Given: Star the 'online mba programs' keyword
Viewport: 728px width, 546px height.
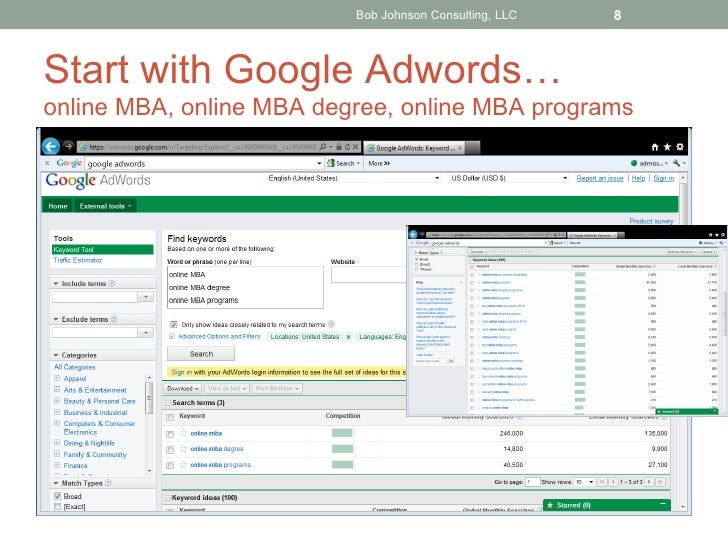Looking at the screenshot, I should [x=183, y=464].
